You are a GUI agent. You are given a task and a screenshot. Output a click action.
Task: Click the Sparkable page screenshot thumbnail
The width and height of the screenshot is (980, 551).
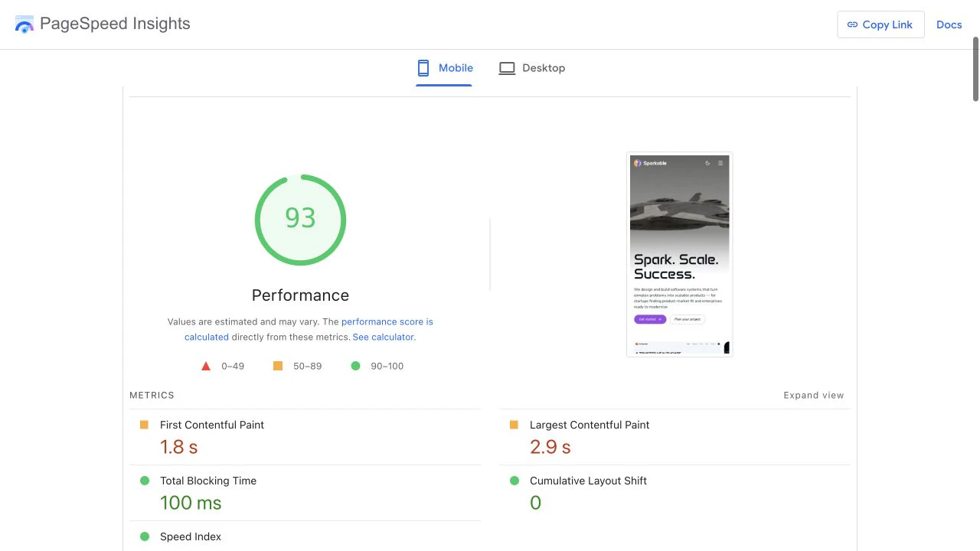pos(679,254)
